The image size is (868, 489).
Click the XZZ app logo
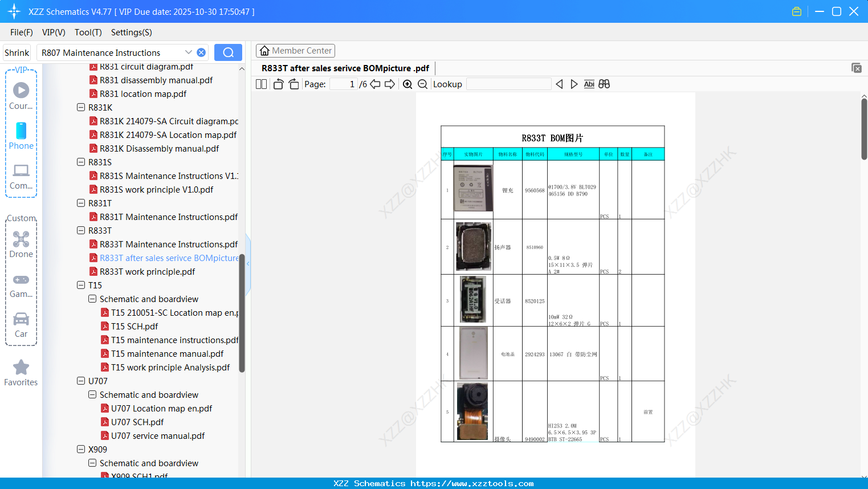point(14,11)
